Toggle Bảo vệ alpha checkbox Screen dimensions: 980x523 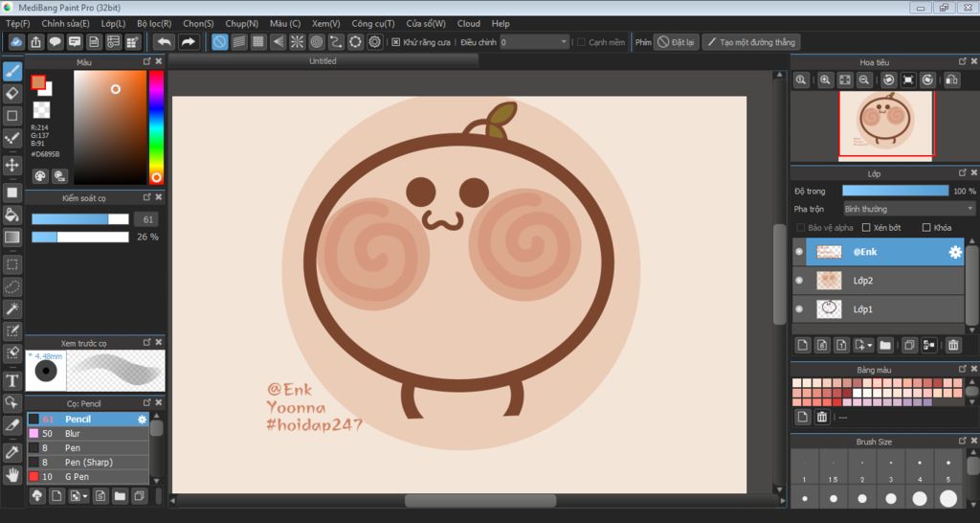801,228
